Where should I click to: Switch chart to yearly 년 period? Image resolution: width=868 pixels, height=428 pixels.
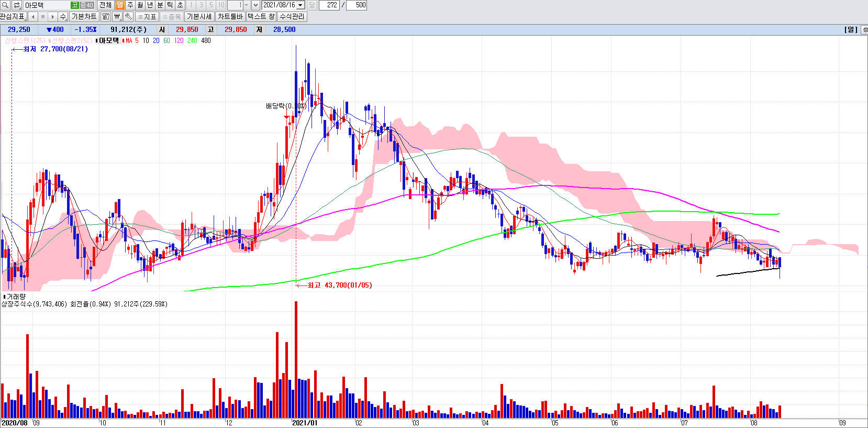(150, 5)
